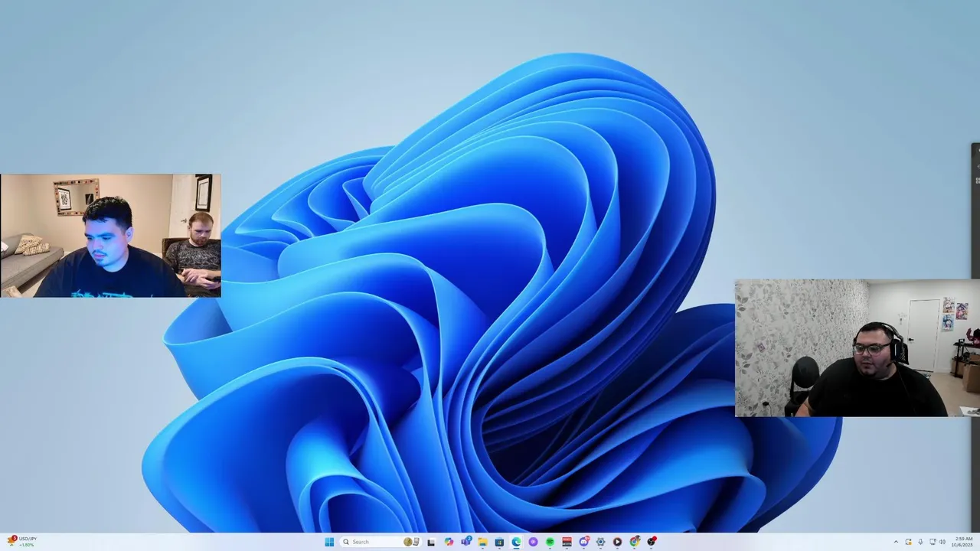Screen dimensions: 980x551
Task: Open Google Chrome from the taskbar
Action: pos(635,542)
